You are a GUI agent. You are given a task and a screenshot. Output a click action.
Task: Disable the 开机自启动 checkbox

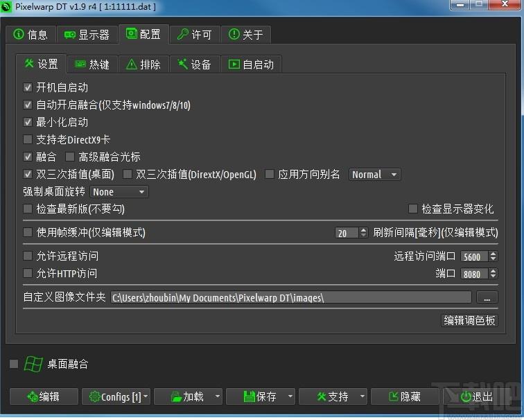(x=28, y=88)
